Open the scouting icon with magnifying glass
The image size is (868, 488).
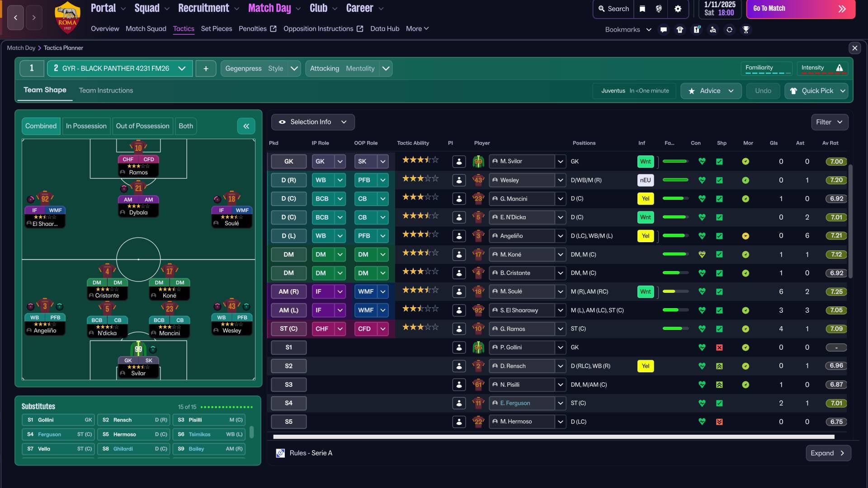[713, 29]
